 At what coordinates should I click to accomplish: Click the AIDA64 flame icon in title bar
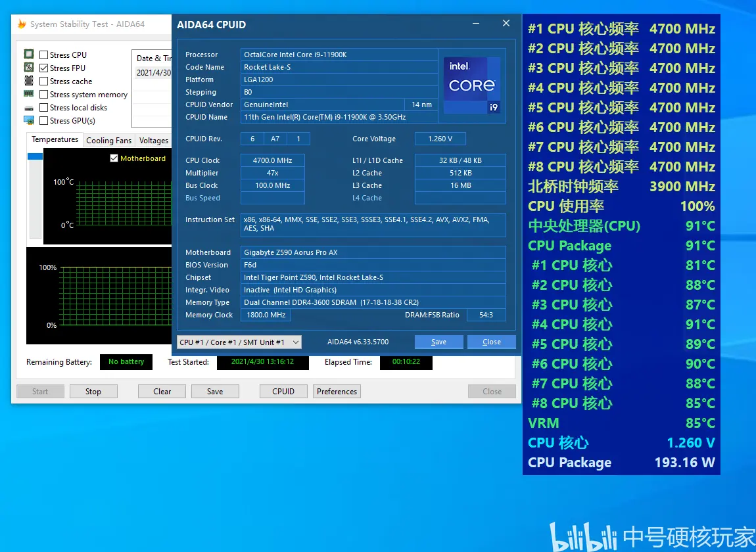pyautogui.click(x=22, y=24)
